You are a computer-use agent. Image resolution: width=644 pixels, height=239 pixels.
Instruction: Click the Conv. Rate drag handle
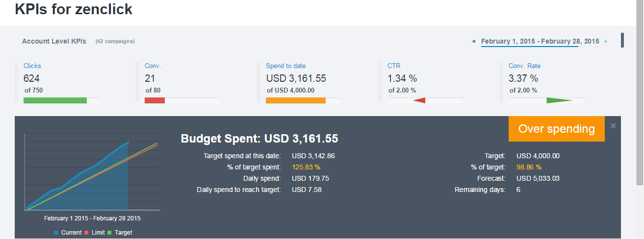[502, 82]
